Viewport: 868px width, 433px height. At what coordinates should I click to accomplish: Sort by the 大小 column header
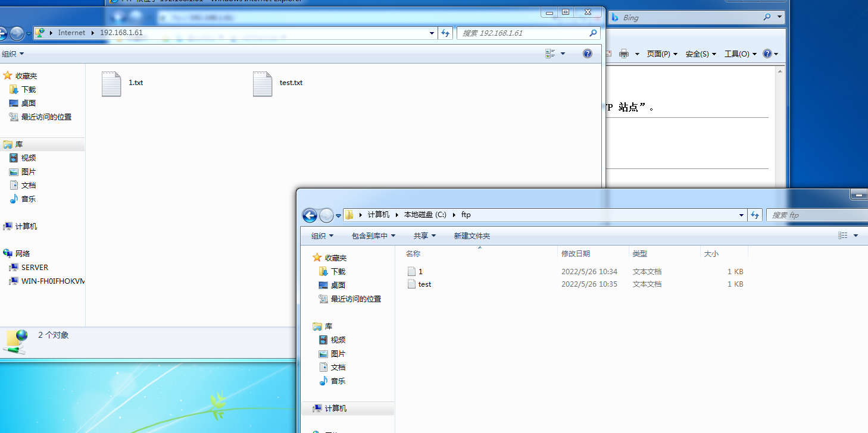pyautogui.click(x=724, y=253)
